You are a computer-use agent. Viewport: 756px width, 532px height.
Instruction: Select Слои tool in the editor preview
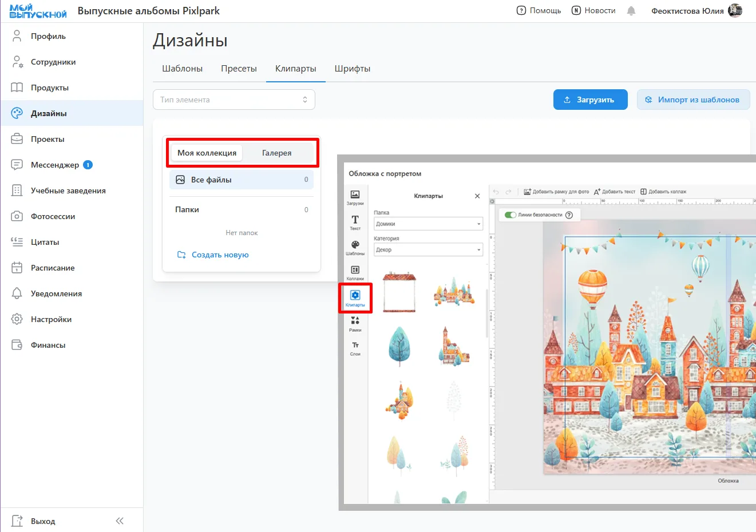(x=355, y=348)
